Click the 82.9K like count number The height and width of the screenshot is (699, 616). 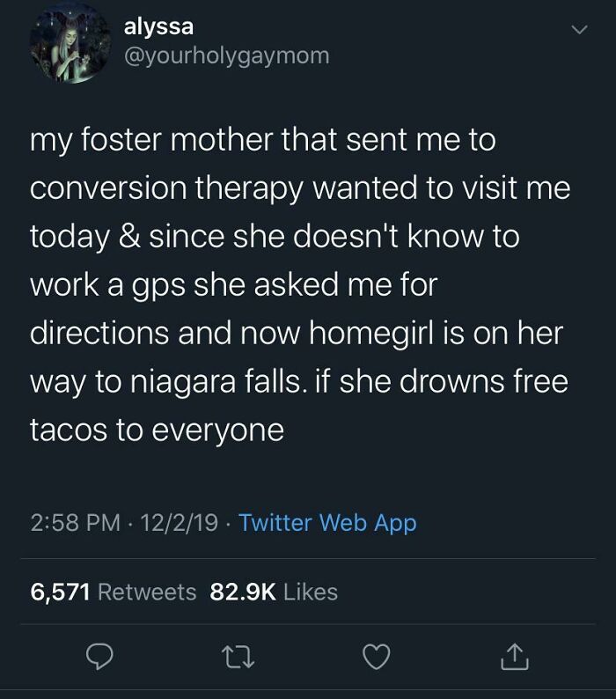point(244,592)
